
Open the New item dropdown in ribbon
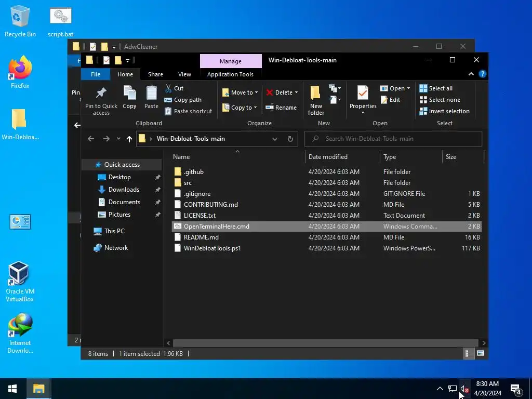click(x=335, y=88)
